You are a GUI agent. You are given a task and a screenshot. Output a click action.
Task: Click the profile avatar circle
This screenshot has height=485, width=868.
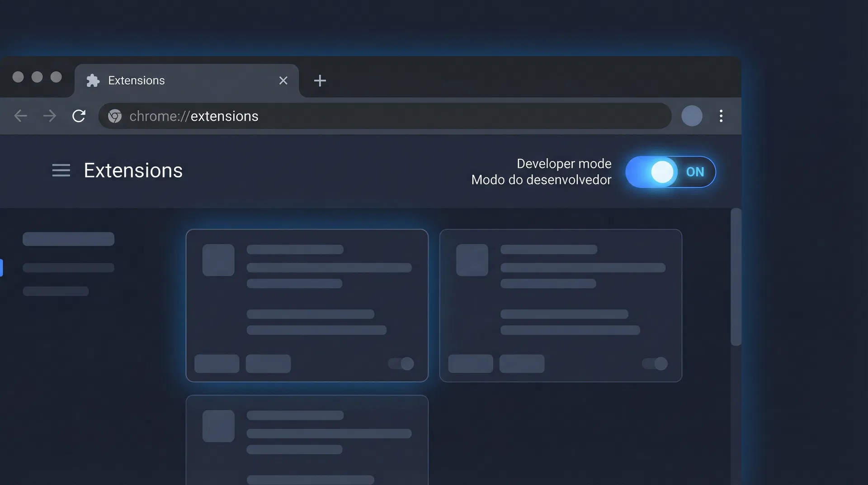[x=691, y=116]
